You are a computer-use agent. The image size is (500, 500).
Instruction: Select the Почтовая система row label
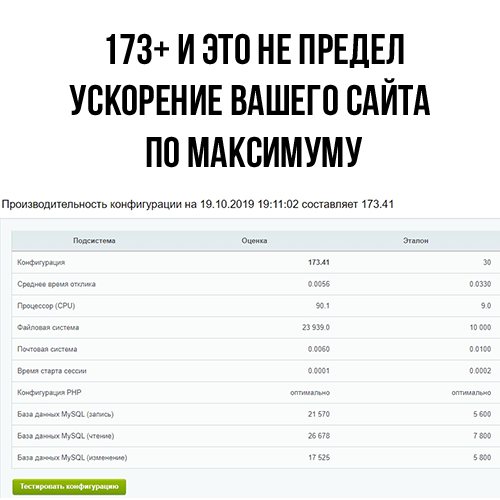tap(47, 349)
